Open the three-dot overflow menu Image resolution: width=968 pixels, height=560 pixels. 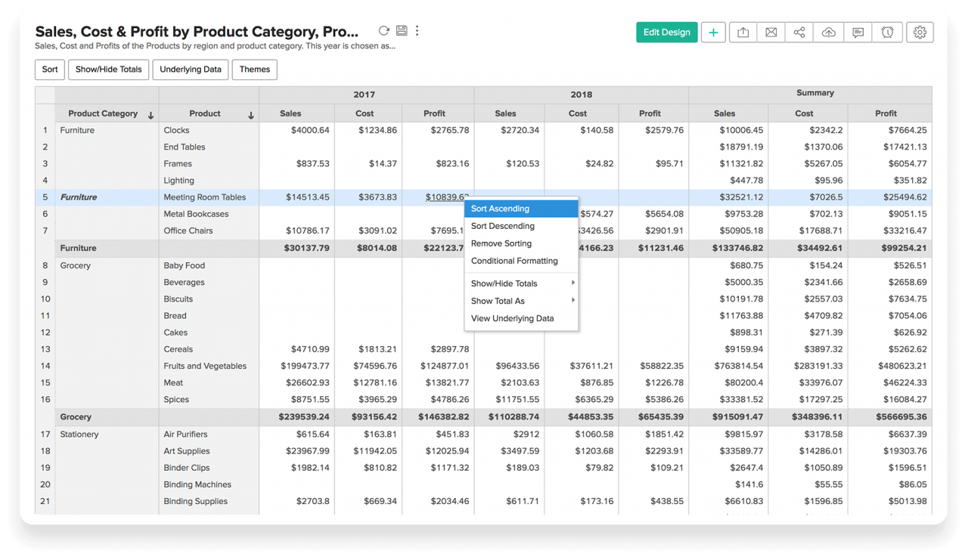coord(417,32)
